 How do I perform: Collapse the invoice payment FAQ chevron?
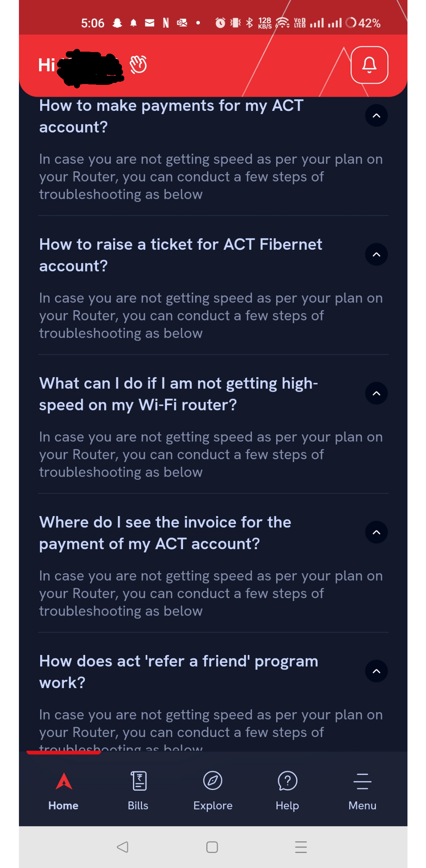[x=376, y=532]
